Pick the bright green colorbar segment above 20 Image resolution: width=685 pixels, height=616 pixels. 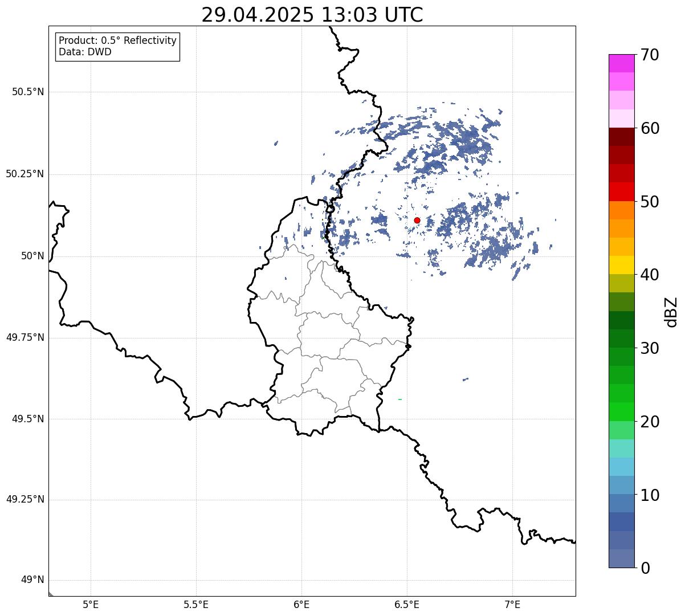click(x=621, y=411)
